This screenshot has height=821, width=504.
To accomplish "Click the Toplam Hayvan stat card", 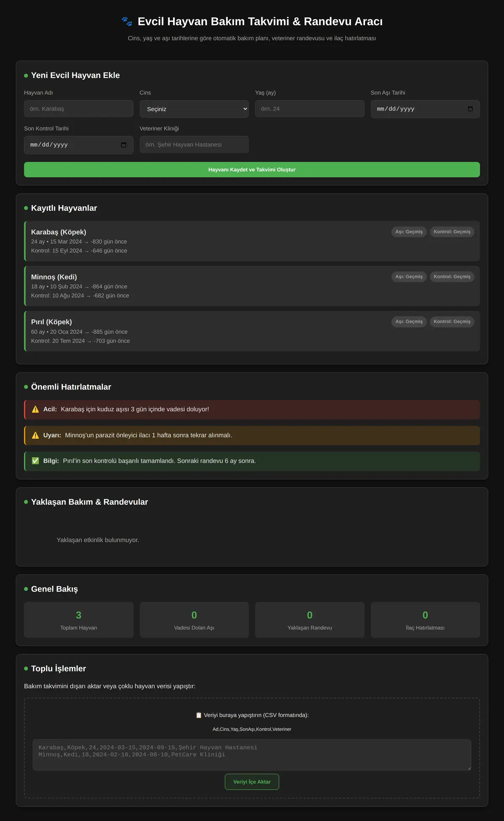I will [79, 620].
